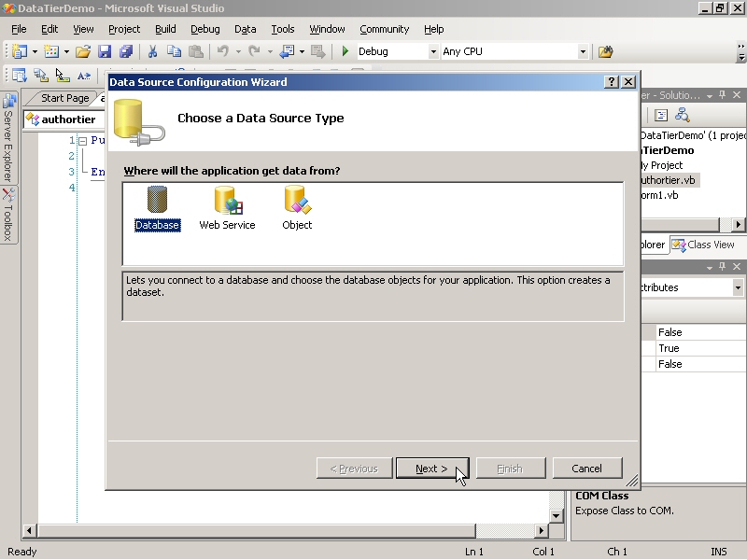Click the Save All toolbar icon
This screenshot has width=747, height=560.
(126, 51)
